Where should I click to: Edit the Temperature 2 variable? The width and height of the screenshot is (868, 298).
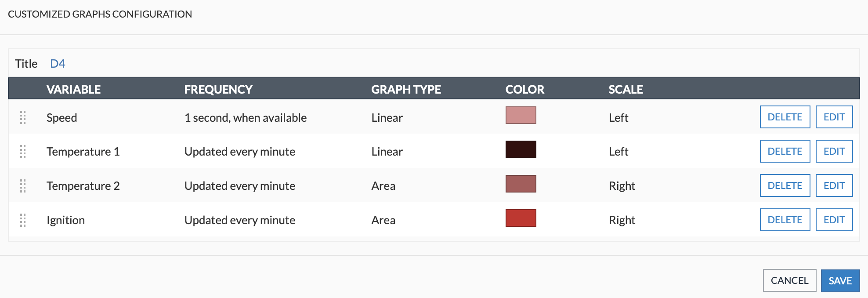[834, 185]
